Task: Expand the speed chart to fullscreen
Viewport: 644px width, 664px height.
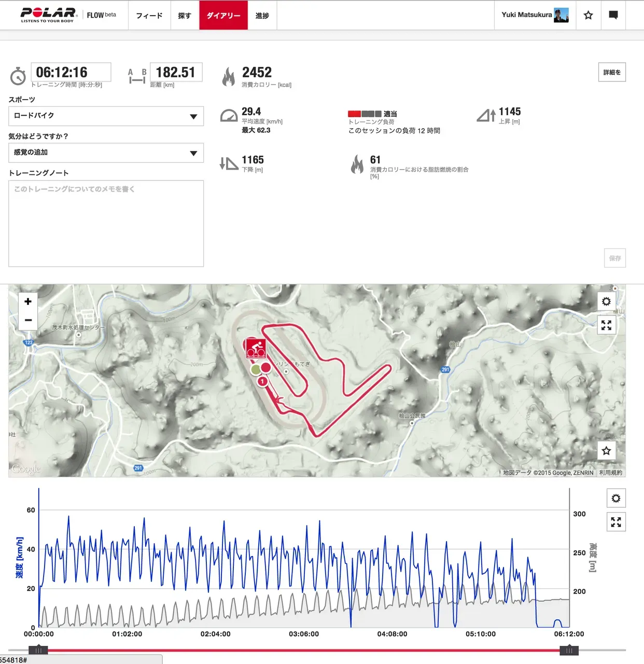Action: pyautogui.click(x=615, y=522)
